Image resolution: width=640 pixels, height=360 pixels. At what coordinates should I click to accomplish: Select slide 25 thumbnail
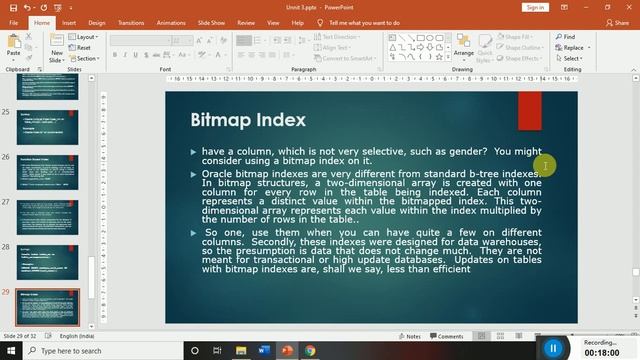(47, 127)
